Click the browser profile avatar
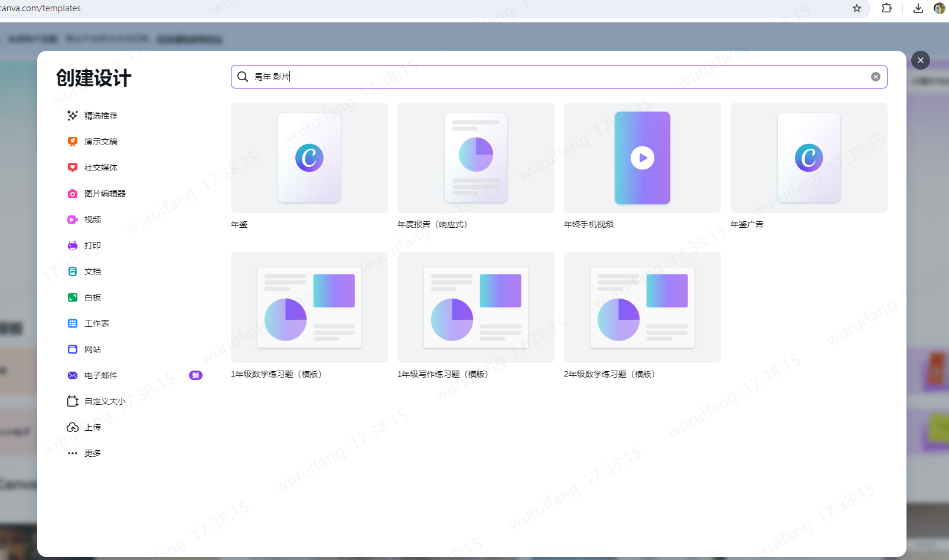Image resolution: width=949 pixels, height=560 pixels. 940,8
